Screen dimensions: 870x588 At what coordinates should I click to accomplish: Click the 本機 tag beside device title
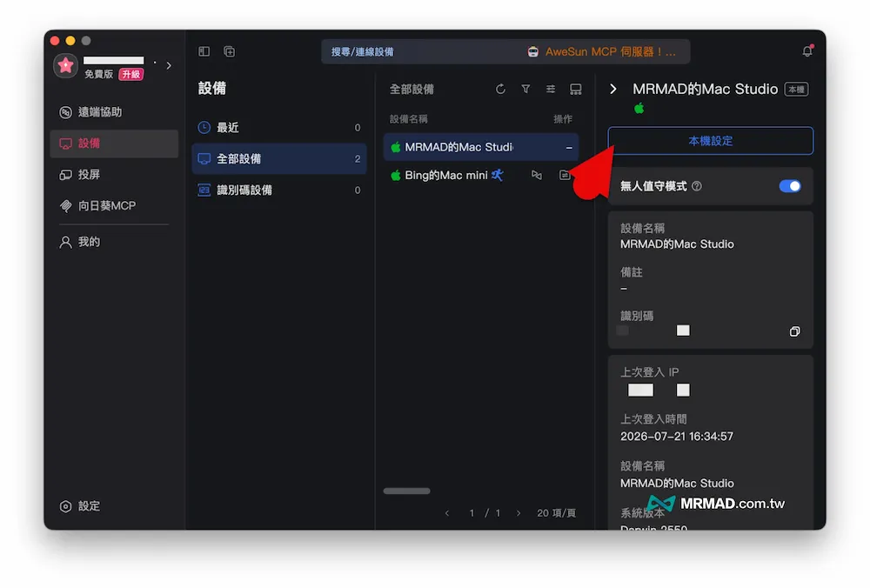click(796, 90)
